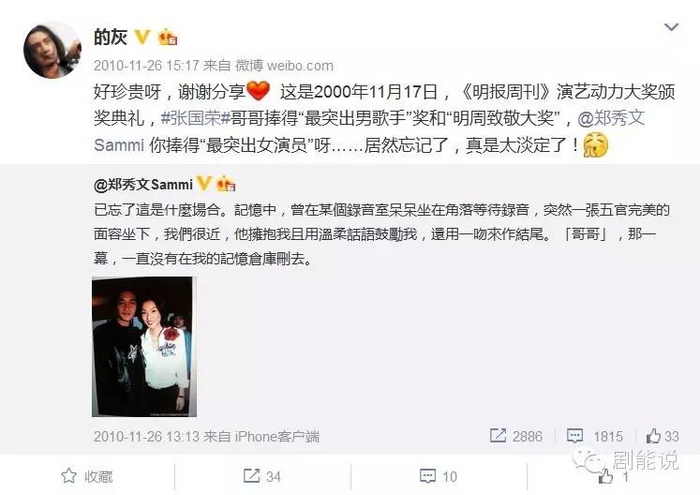This screenshot has width=700, height=495.
Task: Click the 收藏 star favorite button
Action: (87, 476)
